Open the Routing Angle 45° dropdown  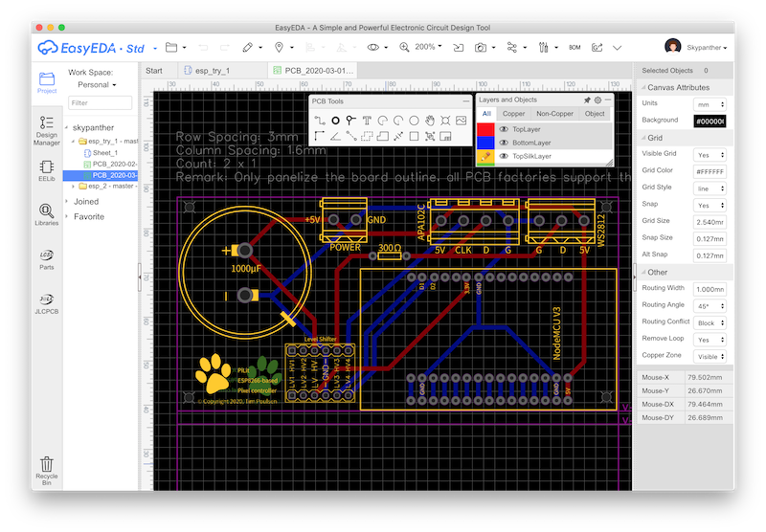tap(710, 306)
